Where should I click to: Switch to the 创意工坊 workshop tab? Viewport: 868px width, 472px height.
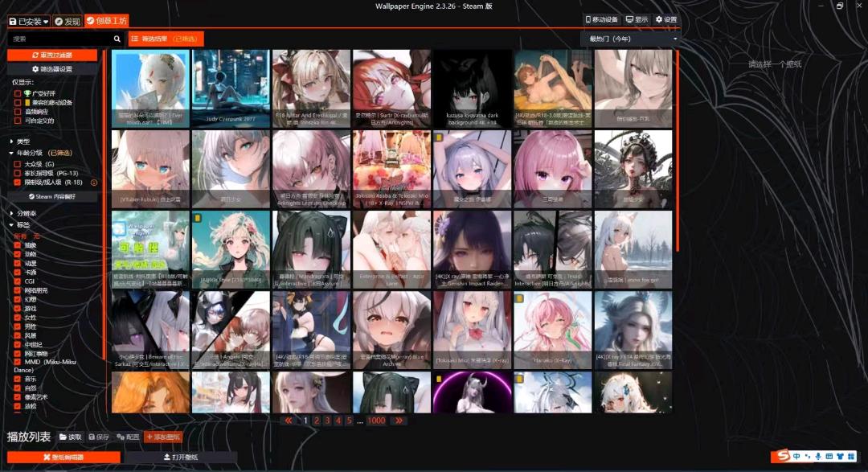[106, 21]
